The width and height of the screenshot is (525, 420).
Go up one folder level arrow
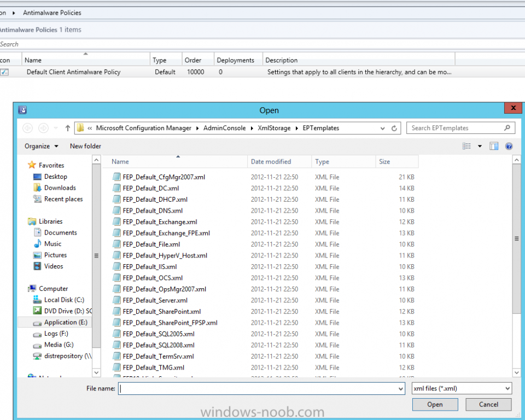[68, 128]
